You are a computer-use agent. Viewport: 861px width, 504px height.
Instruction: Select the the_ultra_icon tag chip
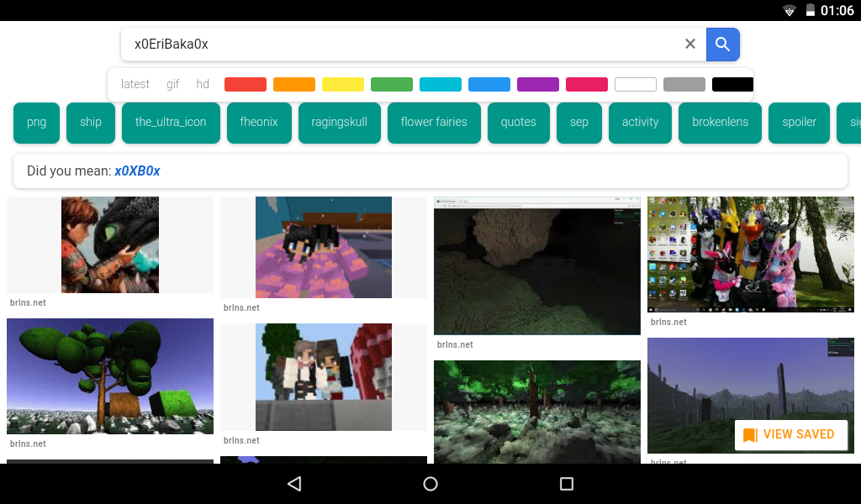pyautogui.click(x=171, y=123)
